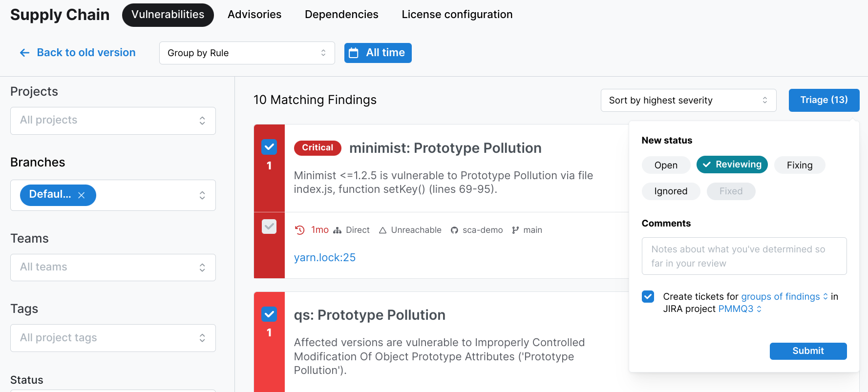Open the yarn.lock:25 file link
Image resolution: width=868 pixels, height=392 pixels.
click(x=324, y=258)
